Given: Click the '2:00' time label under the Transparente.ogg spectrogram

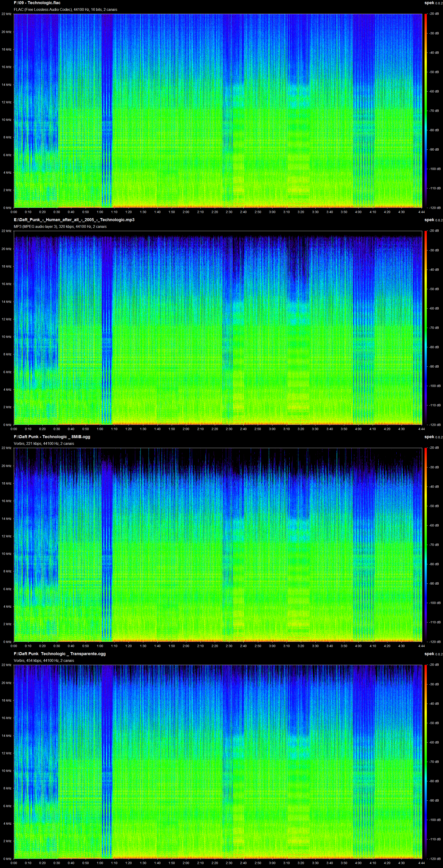Looking at the screenshot, I should click(x=186, y=863).
